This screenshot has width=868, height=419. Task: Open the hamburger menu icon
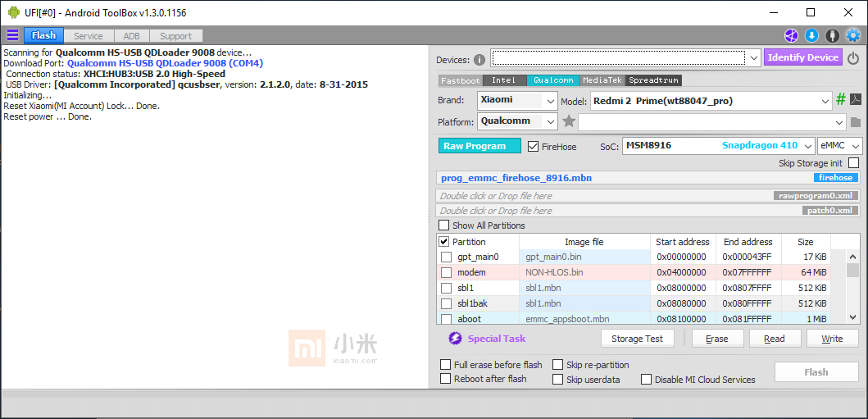tap(13, 36)
